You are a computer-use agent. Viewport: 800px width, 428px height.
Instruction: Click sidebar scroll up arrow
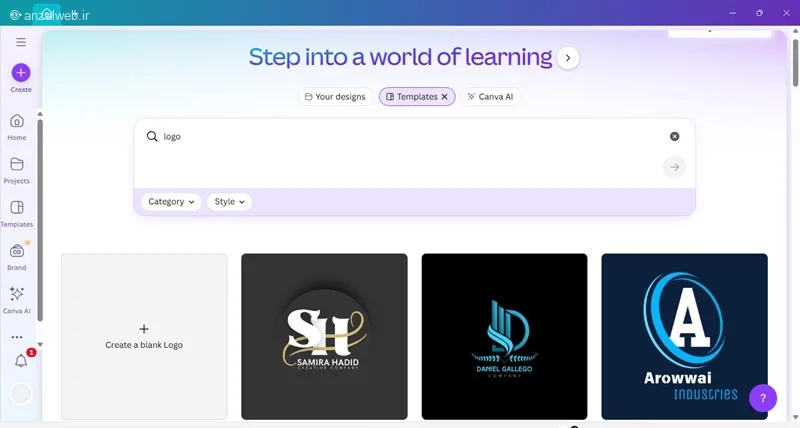[x=40, y=114]
